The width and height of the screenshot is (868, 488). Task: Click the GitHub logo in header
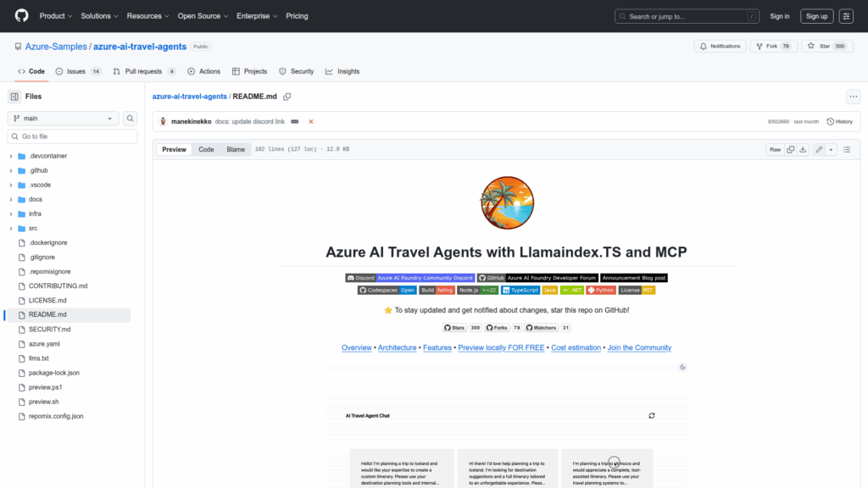coord(21,15)
